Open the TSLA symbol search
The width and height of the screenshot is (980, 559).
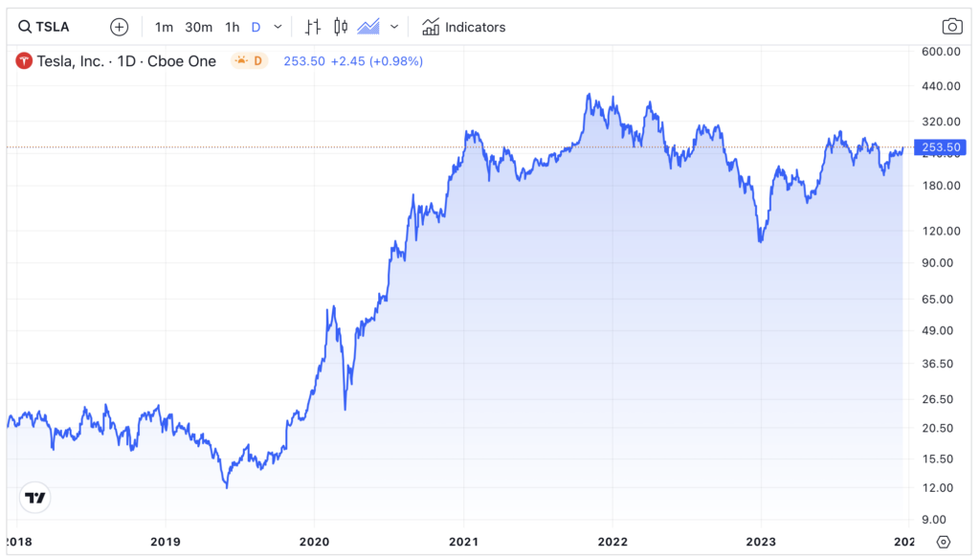click(44, 27)
